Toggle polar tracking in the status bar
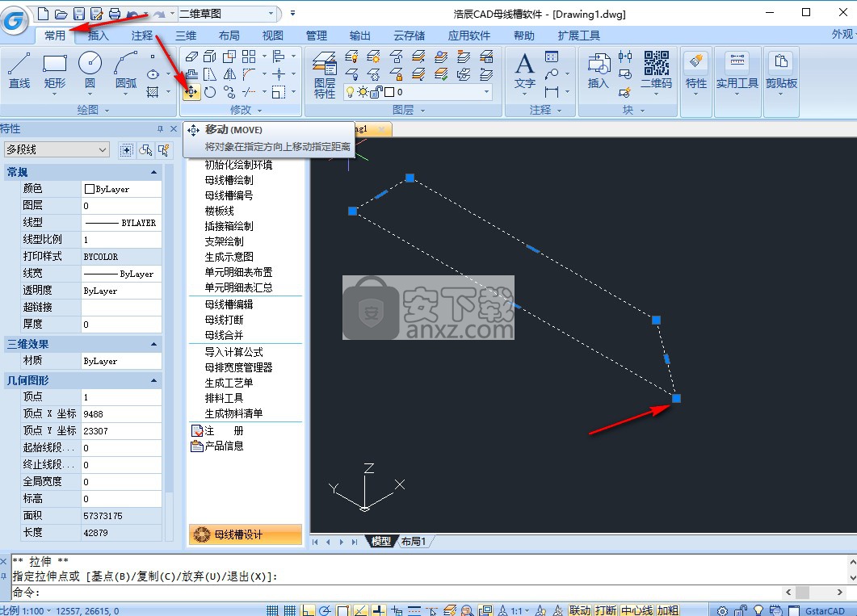Screen dimensions: 857x616 click(x=326, y=610)
